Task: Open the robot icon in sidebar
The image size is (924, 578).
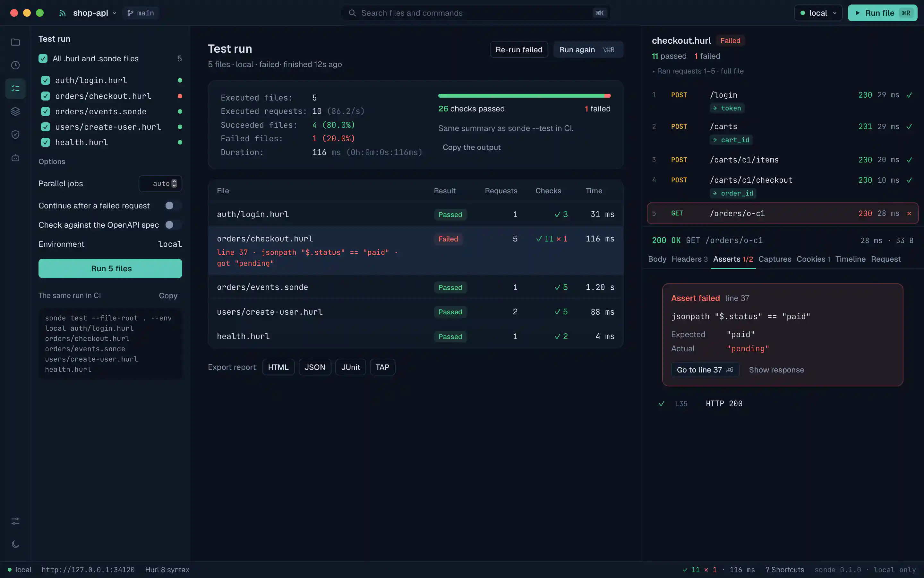Action: [x=15, y=158]
